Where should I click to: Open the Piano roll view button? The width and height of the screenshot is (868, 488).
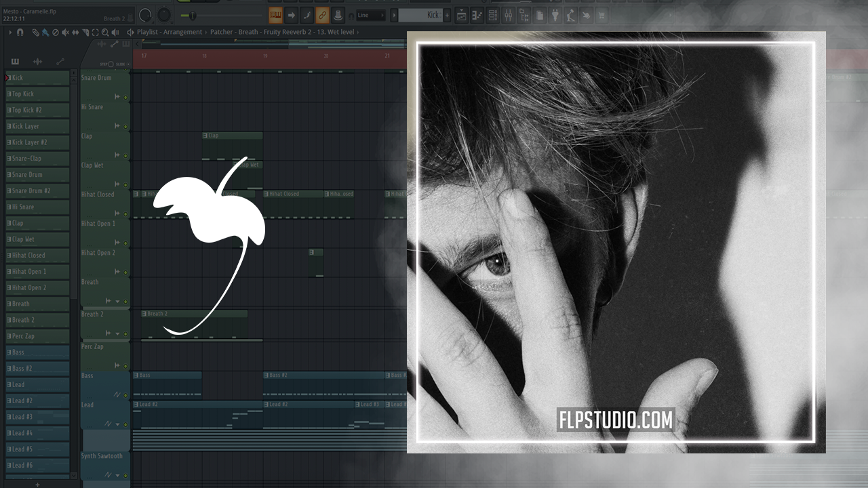pyautogui.click(x=477, y=15)
